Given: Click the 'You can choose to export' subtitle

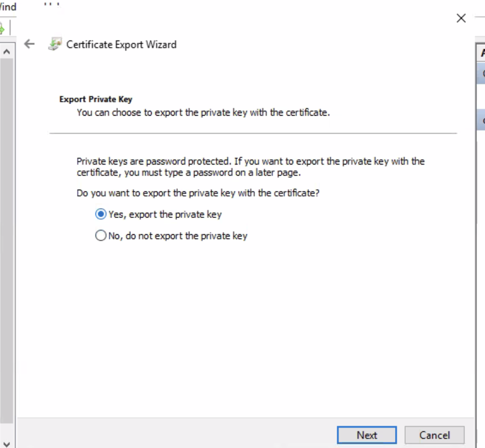Looking at the screenshot, I should [x=203, y=112].
